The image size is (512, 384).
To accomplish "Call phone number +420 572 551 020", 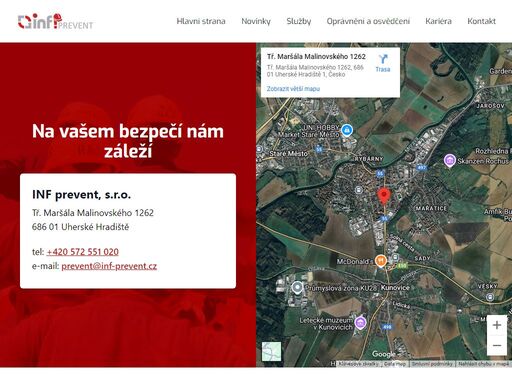I will click(x=83, y=252).
